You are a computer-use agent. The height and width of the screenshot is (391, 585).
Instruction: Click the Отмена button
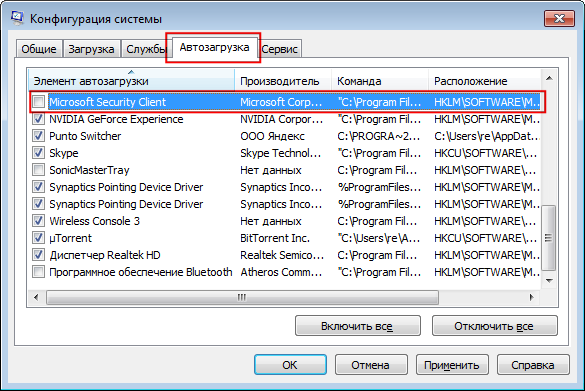(371, 365)
